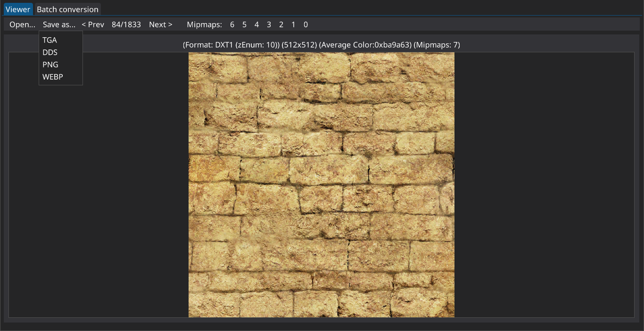Choose TGA from the Save as menu
Screen dimensions: 644x331
pyautogui.click(x=50, y=40)
